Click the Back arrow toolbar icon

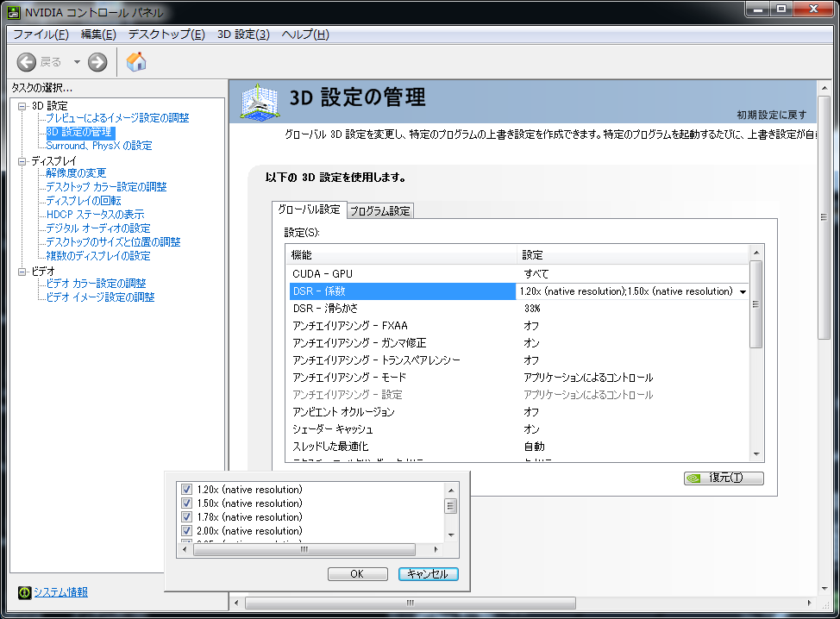(26, 62)
